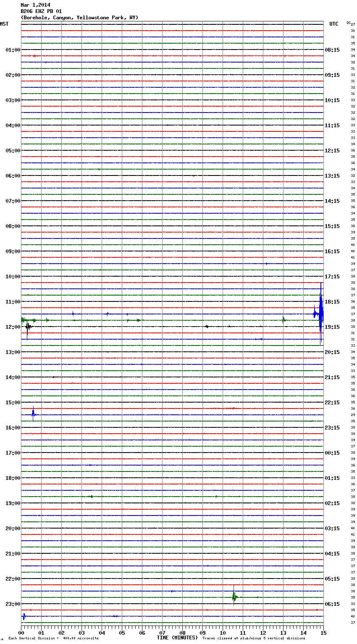
Task: Select the blue spike just below 15:00 MST
Action: point(33,415)
